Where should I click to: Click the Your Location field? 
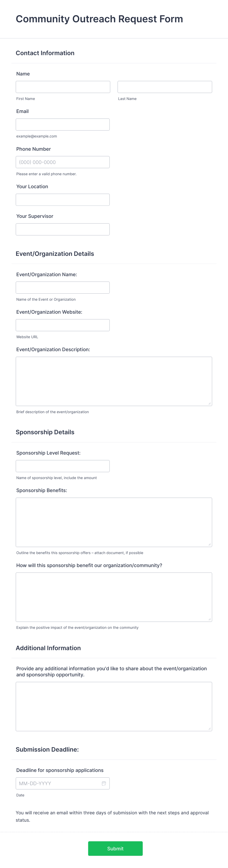click(x=63, y=199)
